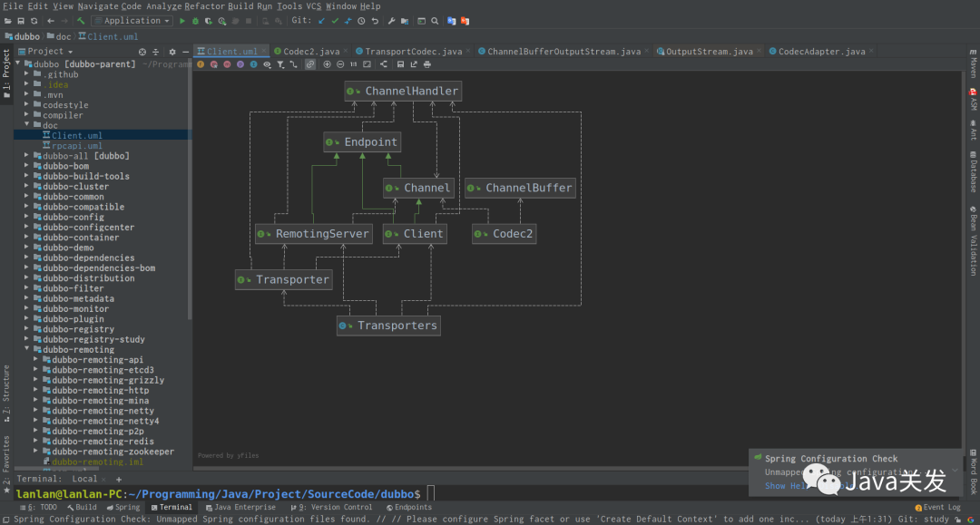Click the Search Everywhere magnifier icon
This screenshot has width=980, height=525.
point(435,21)
